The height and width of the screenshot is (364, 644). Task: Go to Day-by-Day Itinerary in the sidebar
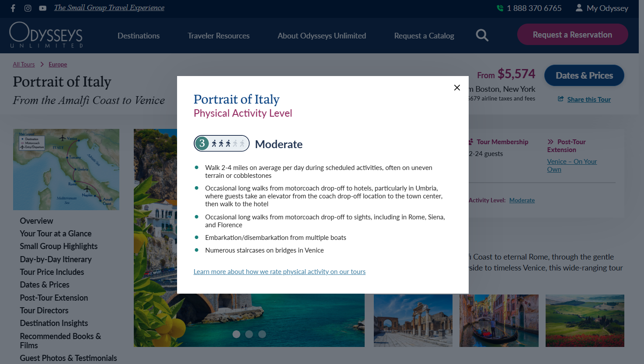(56, 259)
